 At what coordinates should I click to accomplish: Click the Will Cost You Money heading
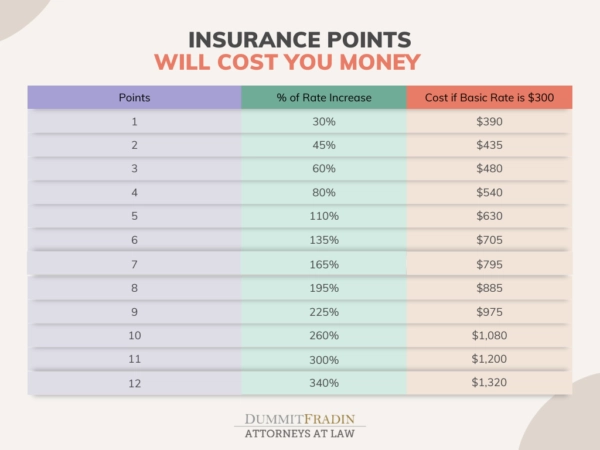[x=301, y=63]
